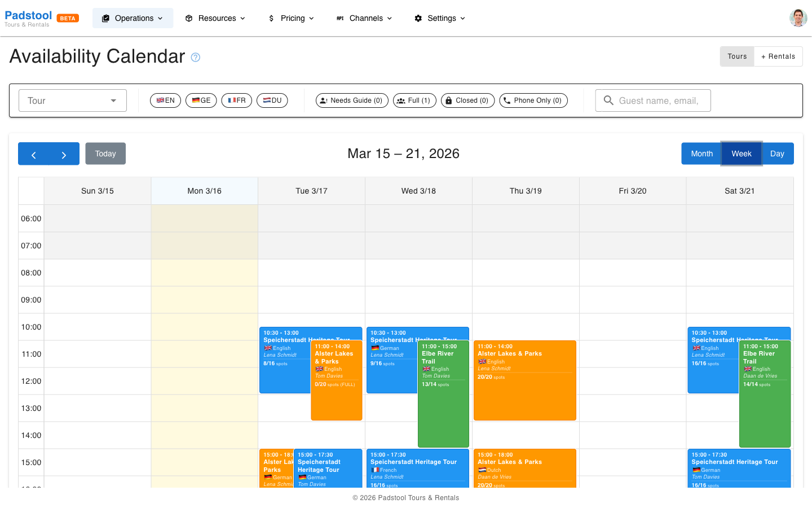Open the Resources menu

coord(215,18)
